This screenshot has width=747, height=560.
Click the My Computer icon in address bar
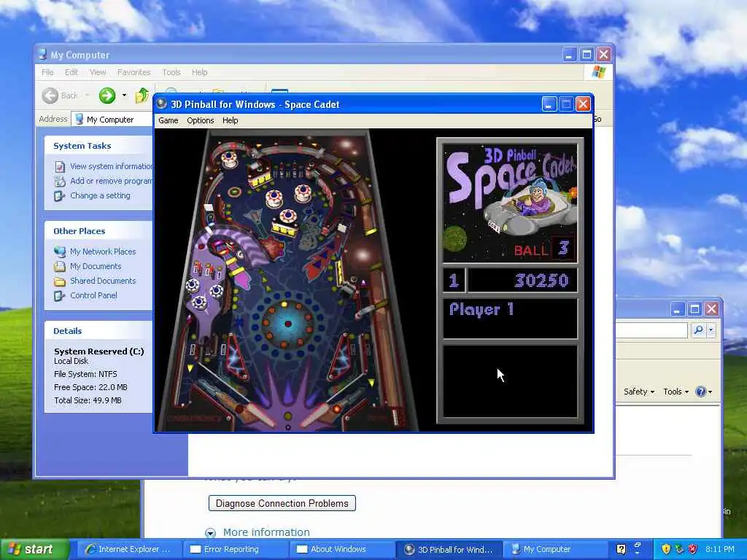tap(79, 119)
